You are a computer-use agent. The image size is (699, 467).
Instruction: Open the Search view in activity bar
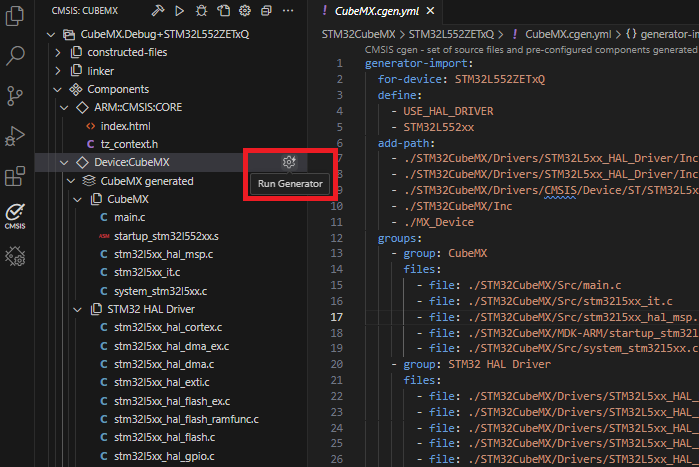[15, 56]
